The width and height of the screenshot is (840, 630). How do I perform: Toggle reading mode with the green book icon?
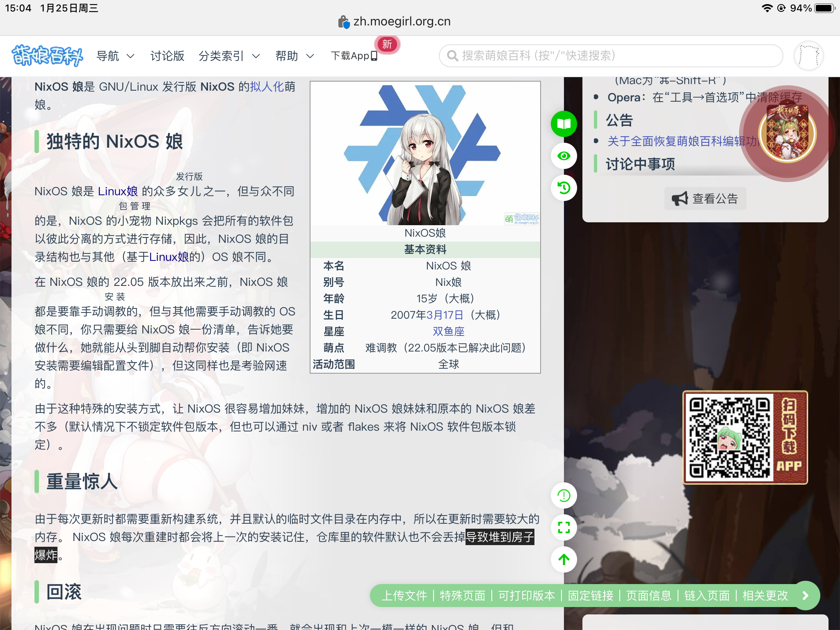(564, 123)
